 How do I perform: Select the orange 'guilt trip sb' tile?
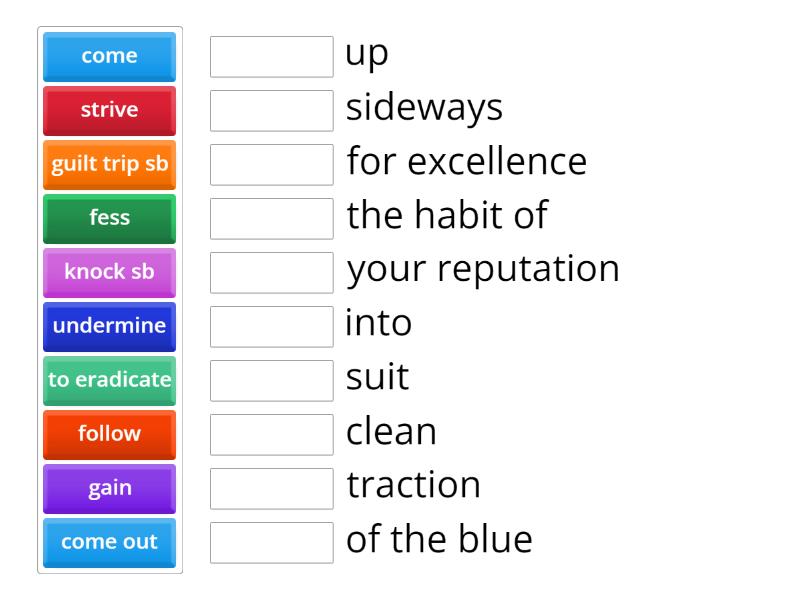tap(109, 165)
